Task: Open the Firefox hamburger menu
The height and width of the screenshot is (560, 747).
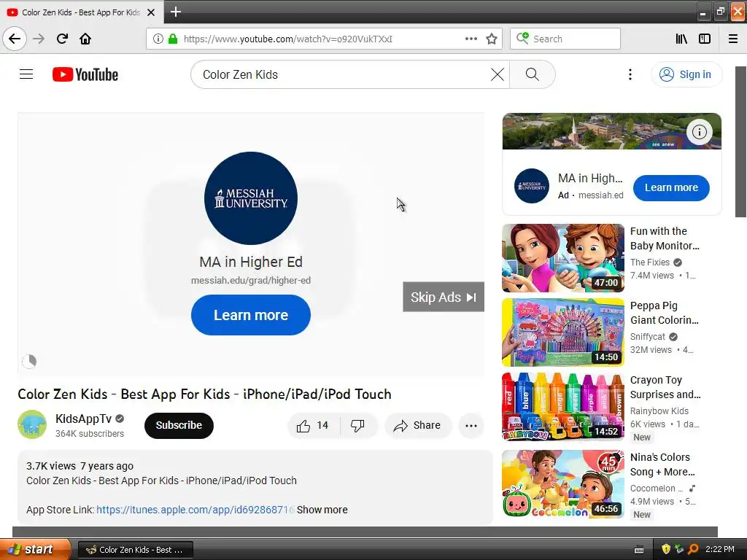Action: [x=733, y=39]
